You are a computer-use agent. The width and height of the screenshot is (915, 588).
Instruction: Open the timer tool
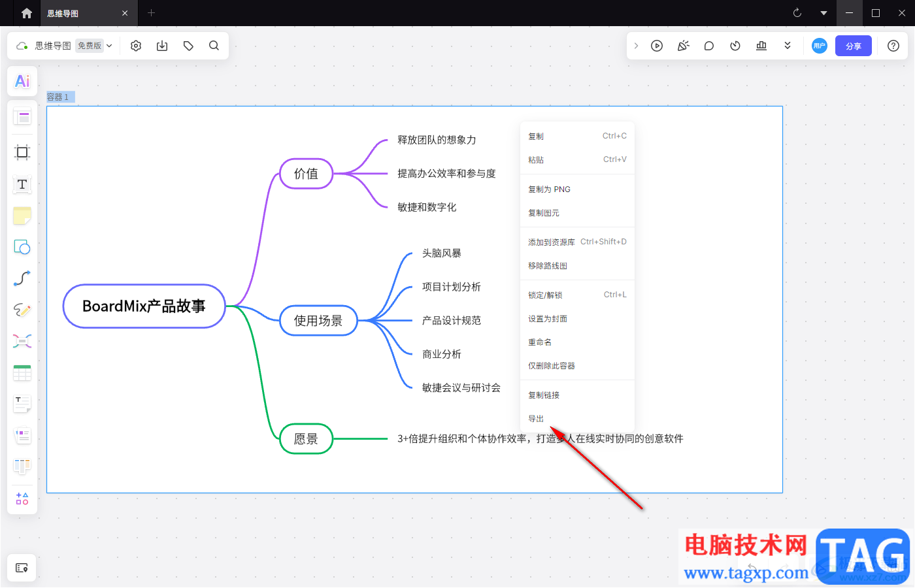[735, 46]
